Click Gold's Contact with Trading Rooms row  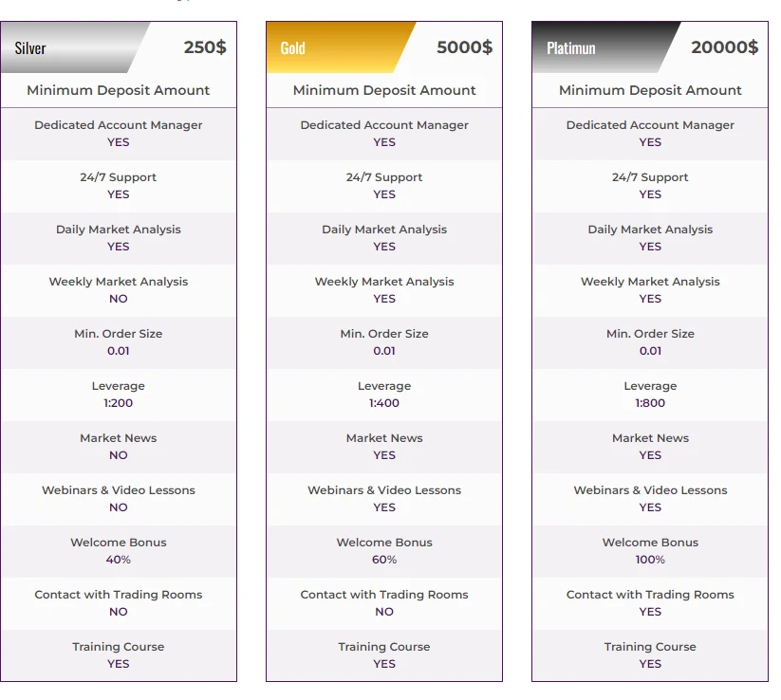click(x=384, y=603)
